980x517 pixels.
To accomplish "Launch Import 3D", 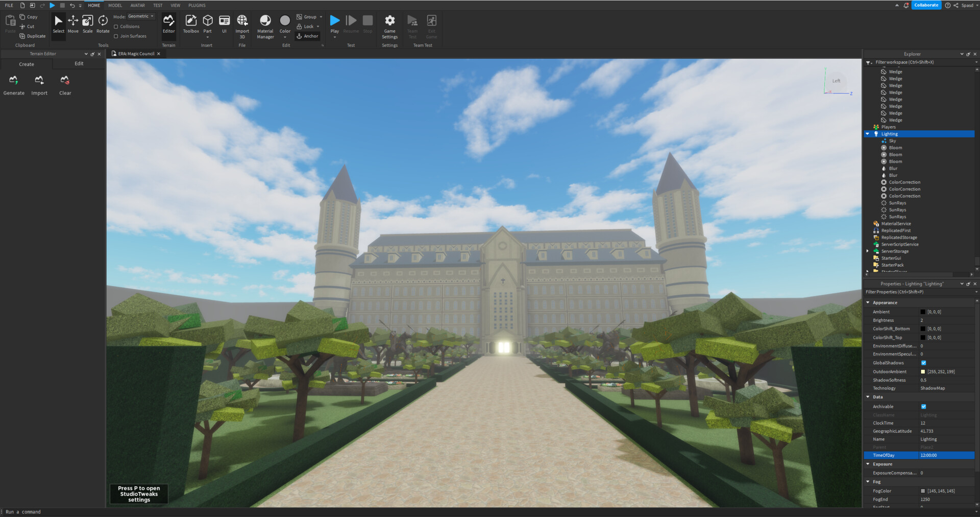I will [x=242, y=25].
